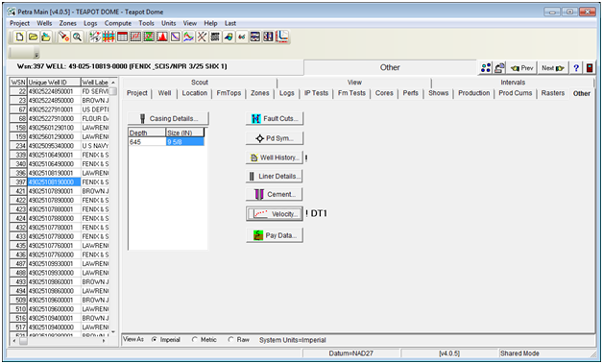Click the blue question mark help icon

coord(576,68)
